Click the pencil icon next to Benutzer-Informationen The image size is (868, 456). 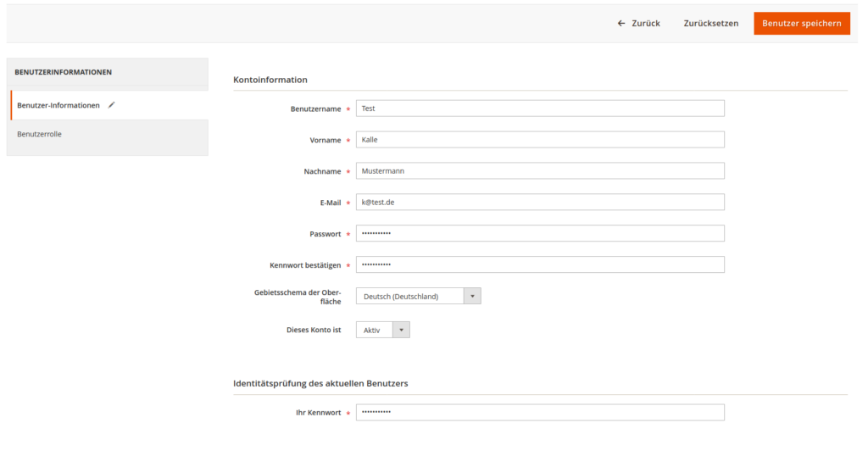pos(111,105)
